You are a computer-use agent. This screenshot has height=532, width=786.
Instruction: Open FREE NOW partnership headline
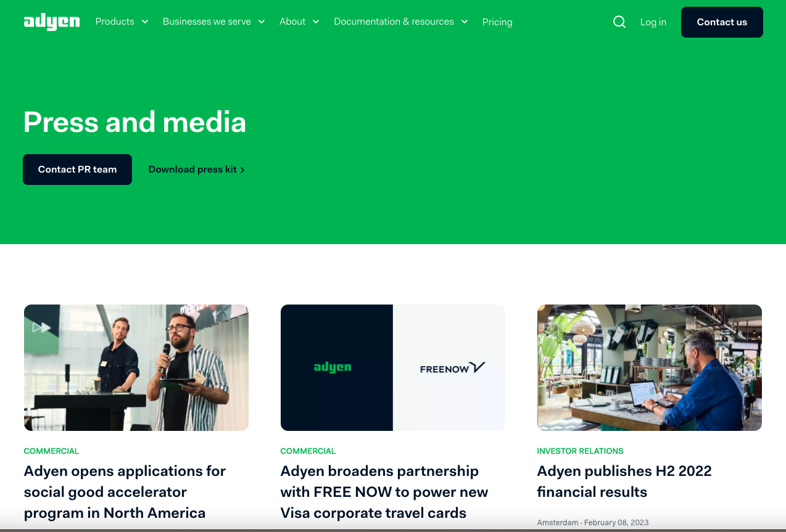click(384, 492)
